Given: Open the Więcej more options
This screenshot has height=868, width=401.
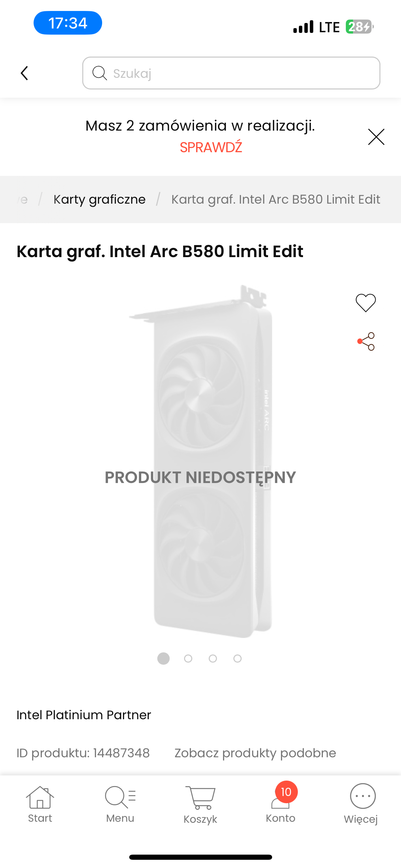Looking at the screenshot, I should [x=361, y=804].
